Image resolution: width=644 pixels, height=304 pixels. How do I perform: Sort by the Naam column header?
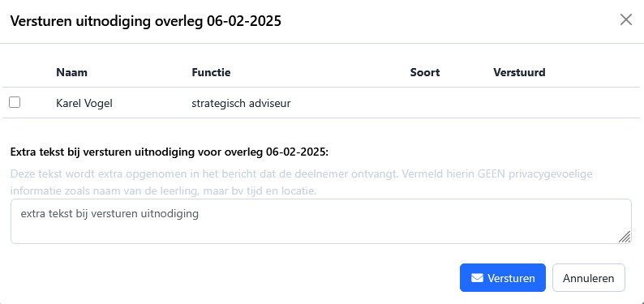tap(72, 73)
